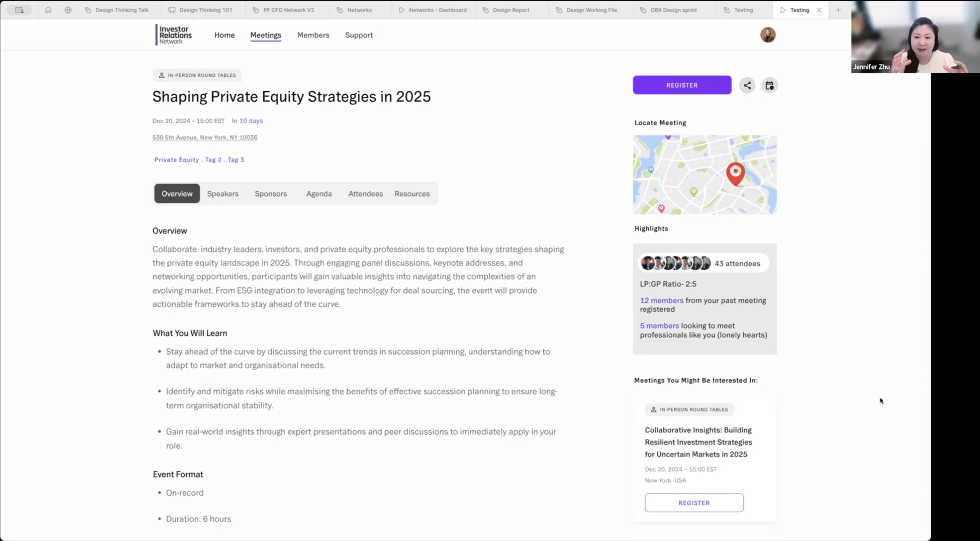Switch to the Design Working File tab
Screen dimensions: 980x541
[591, 10]
